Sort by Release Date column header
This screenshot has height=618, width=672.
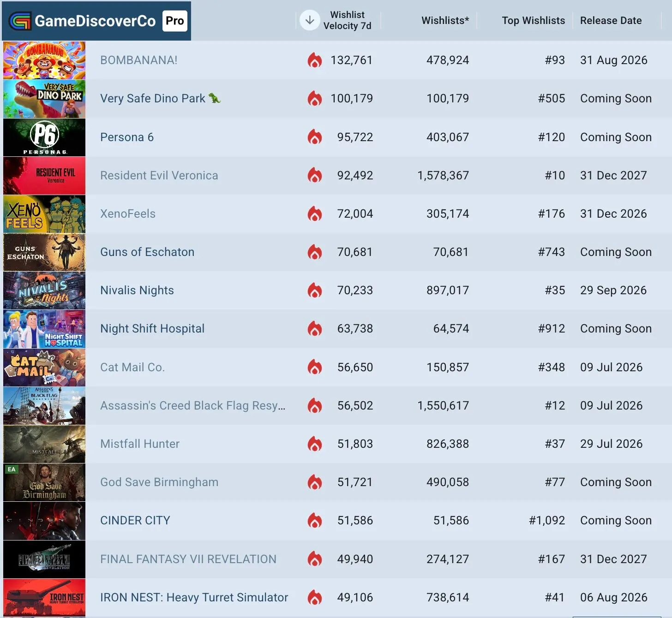611,20
